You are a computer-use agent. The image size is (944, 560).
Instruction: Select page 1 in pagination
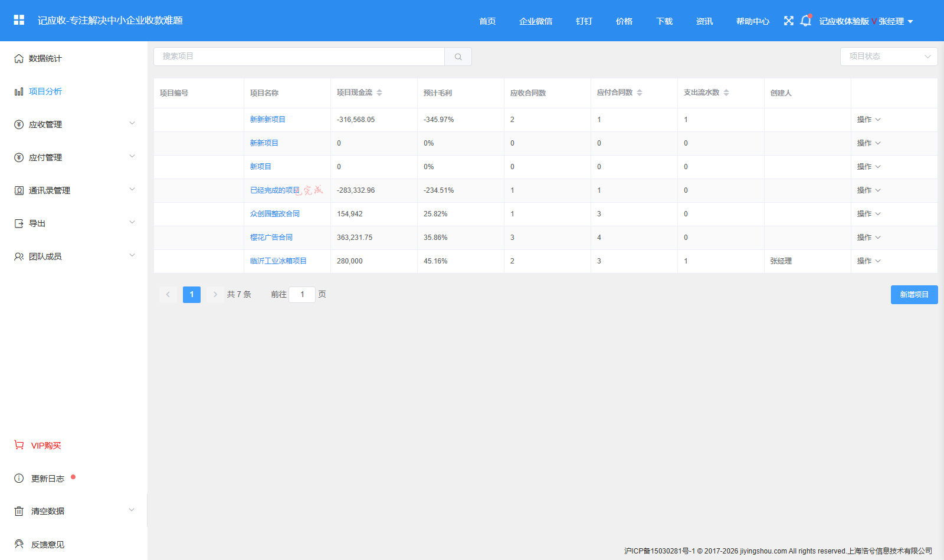[x=192, y=295]
